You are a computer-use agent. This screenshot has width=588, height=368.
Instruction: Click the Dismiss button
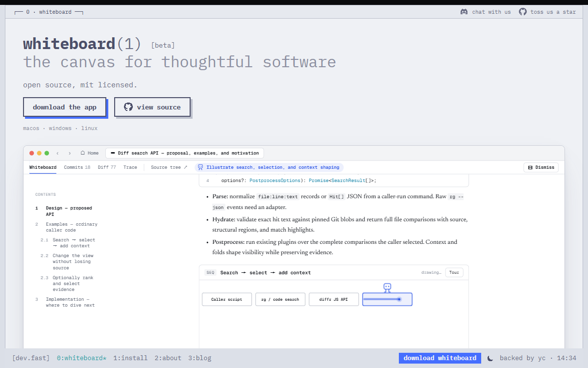(541, 167)
